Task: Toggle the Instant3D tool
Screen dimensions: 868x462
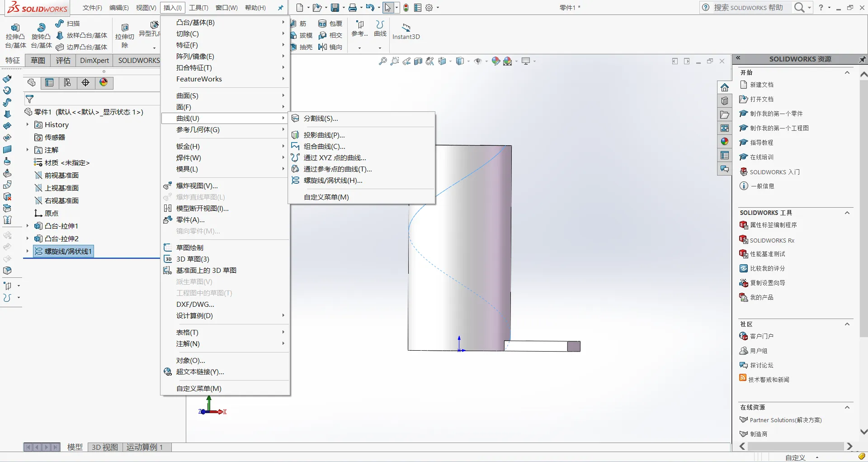Action: pyautogui.click(x=406, y=31)
